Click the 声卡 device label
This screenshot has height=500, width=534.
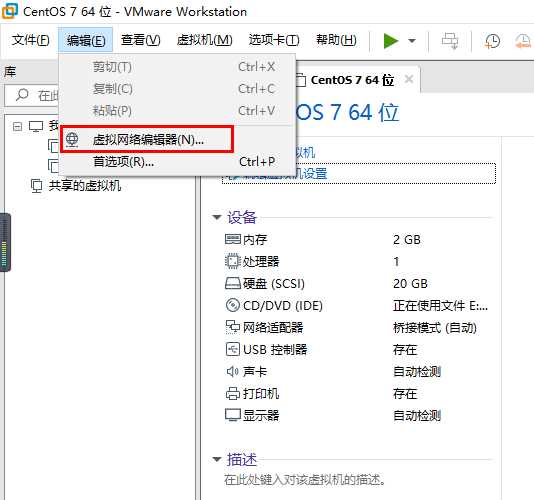[255, 371]
